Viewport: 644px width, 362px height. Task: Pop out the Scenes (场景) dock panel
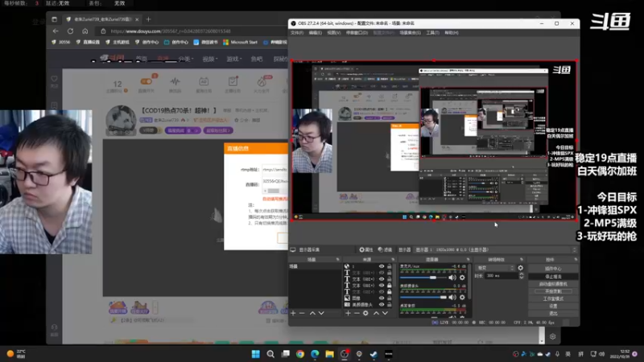pos(337,259)
